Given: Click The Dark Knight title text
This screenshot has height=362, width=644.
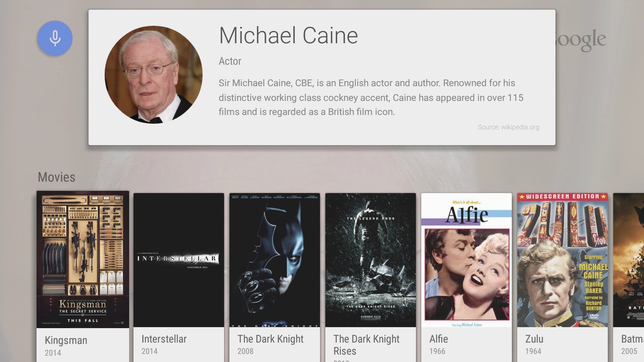Looking at the screenshot, I should [270, 339].
